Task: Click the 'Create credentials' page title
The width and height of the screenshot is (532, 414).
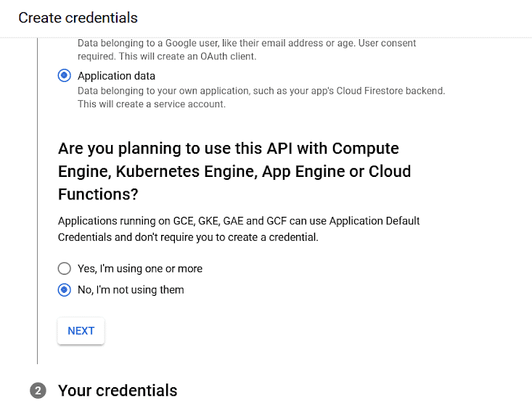Action: tap(78, 17)
